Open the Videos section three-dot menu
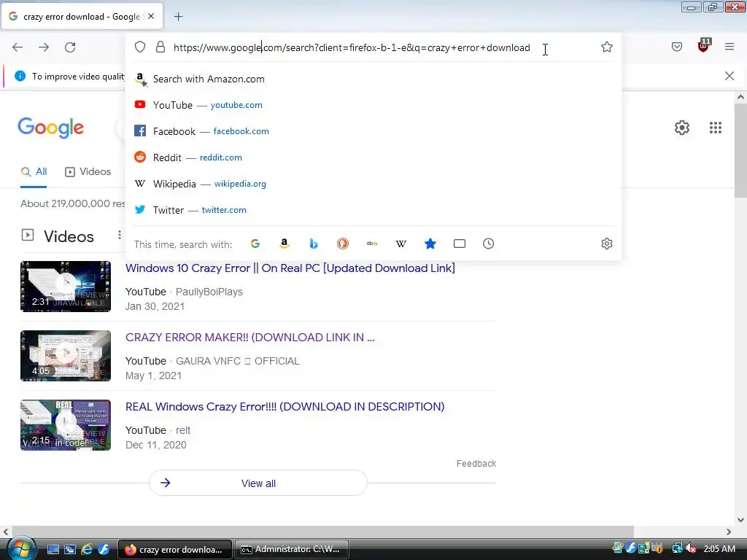747x560 pixels. 119,236
